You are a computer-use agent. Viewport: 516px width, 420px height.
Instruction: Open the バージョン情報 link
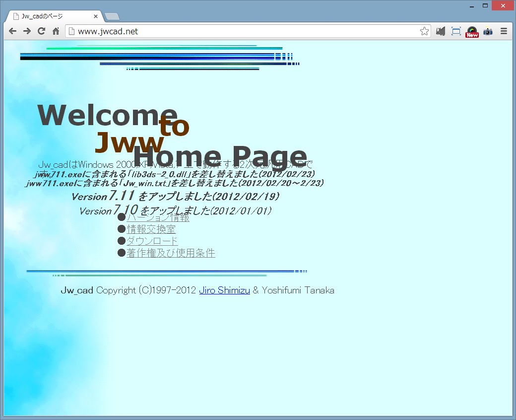coord(158,217)
